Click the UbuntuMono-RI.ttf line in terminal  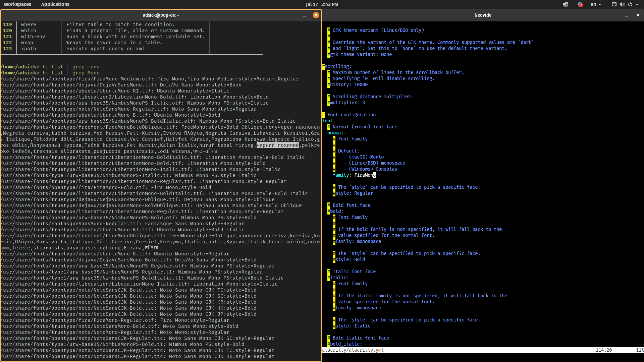click(115, 91)
